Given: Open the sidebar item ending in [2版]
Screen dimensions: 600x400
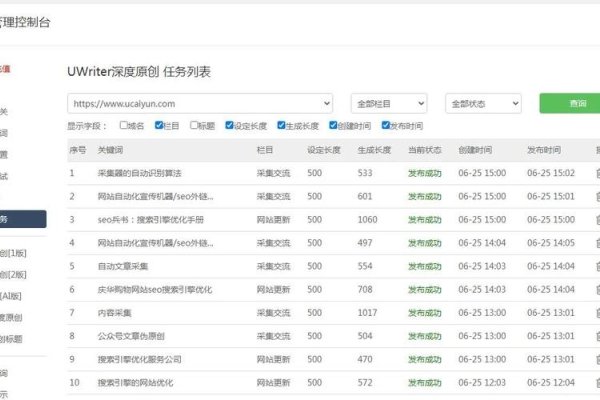Looking at the screenshot, I should [x=13, y=274].
